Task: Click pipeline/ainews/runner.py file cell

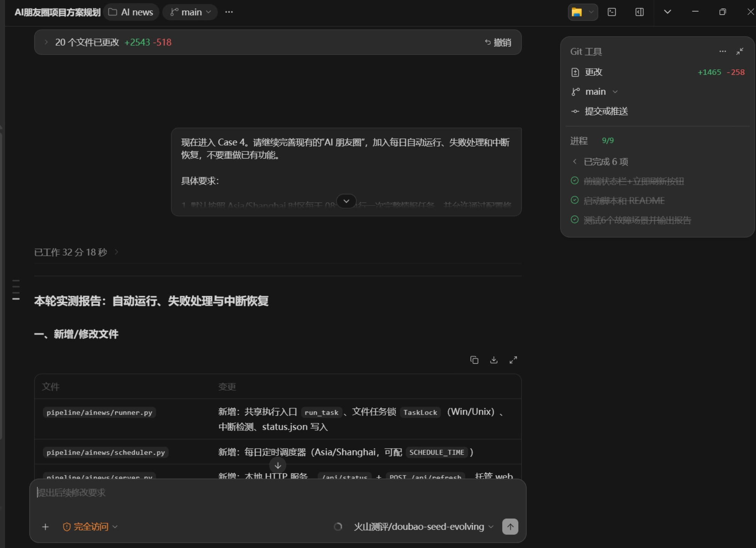Action: coord(99,412)
